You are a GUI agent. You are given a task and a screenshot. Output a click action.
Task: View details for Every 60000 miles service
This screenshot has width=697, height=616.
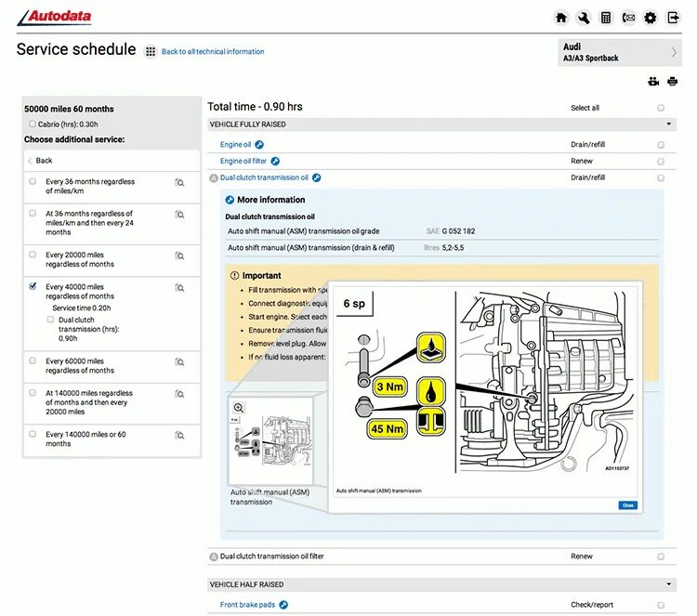coord(179,361)
